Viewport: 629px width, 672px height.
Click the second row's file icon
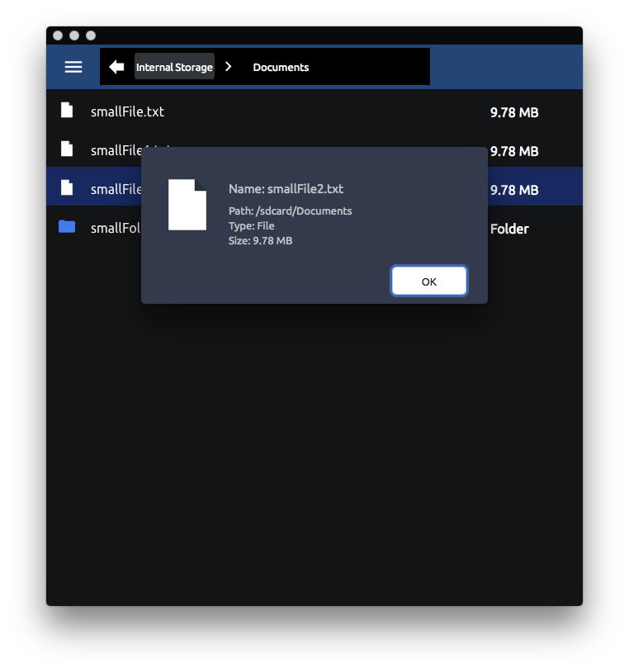tap(67, 149)
